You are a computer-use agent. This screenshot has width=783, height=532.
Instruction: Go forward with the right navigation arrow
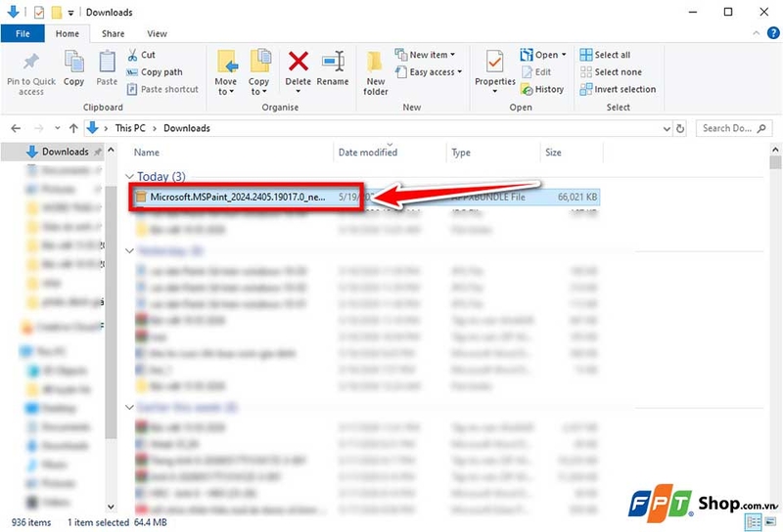click(x=38, y=128)
